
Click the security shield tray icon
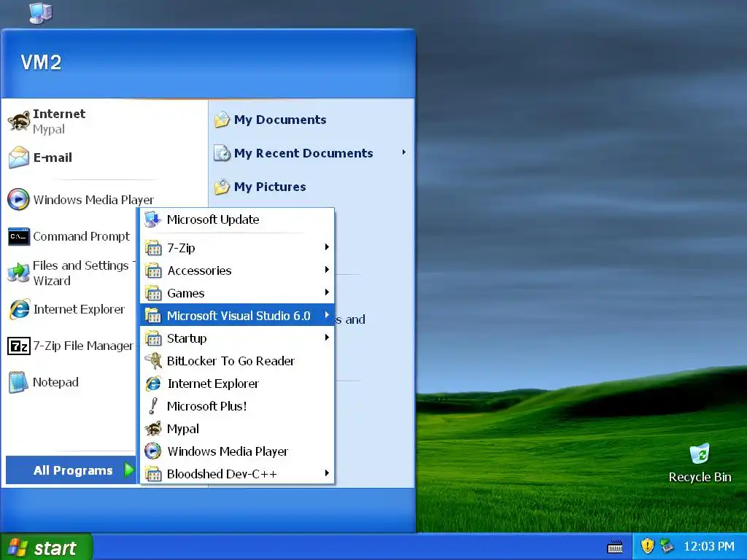pos(648,545)
